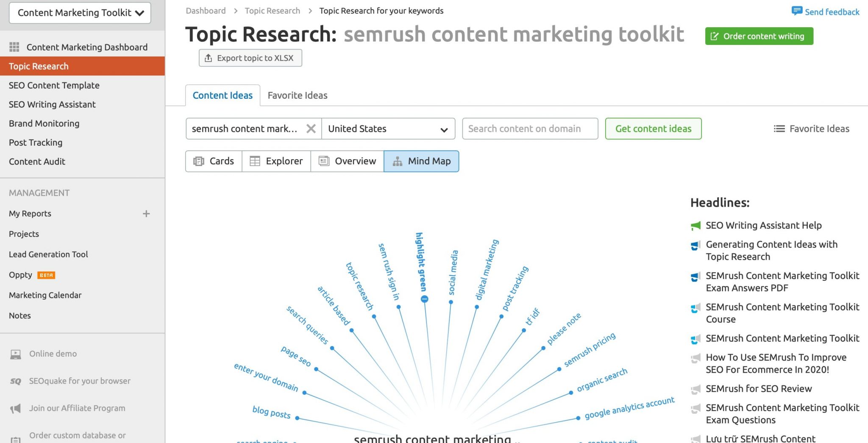The width and height of the screenshot is (868, 443).
Task: Click the SEOquake browser icon in sidebar
Action: tap(16, 381)
